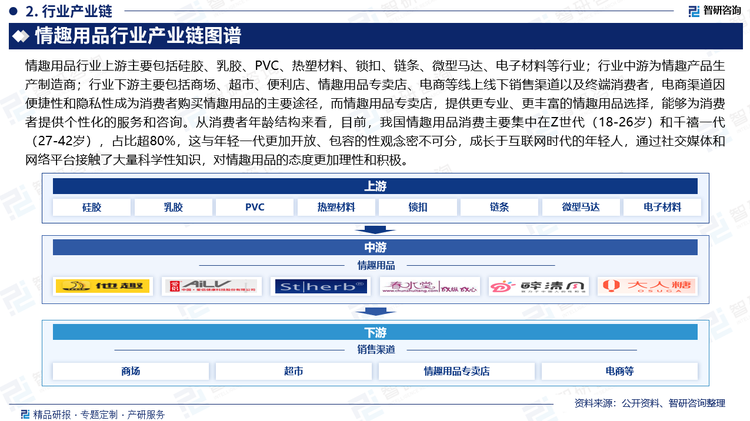Click the 下游 section header bar
Viewport: 750px width, 421px height.
[x=375, y=332]
